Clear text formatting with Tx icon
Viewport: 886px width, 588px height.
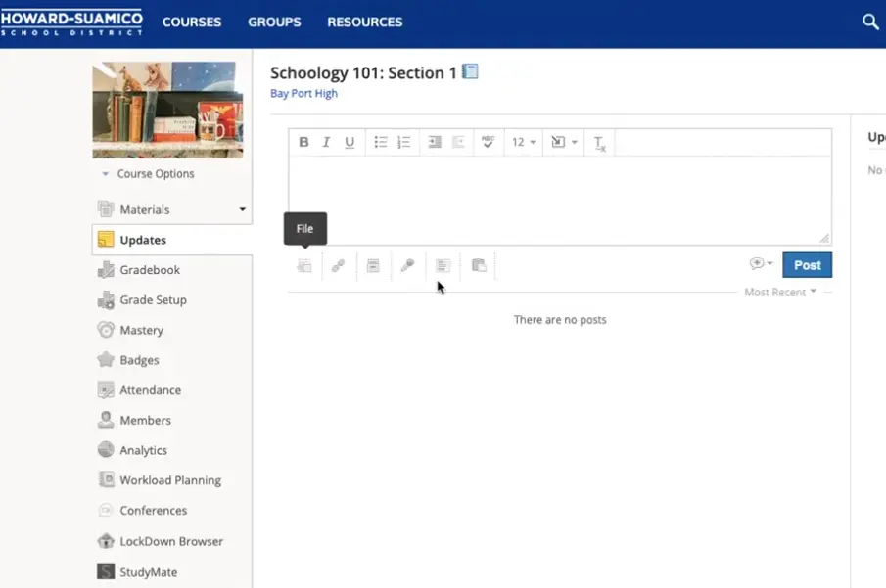click(599, 144)
